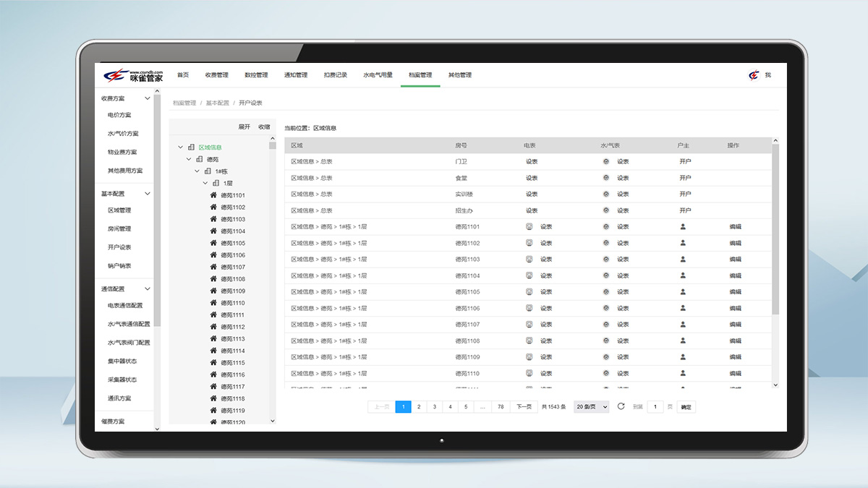Click 编辑 link for room 德苑1102
Screen dimensions: 868x488
tap(735, 244)
